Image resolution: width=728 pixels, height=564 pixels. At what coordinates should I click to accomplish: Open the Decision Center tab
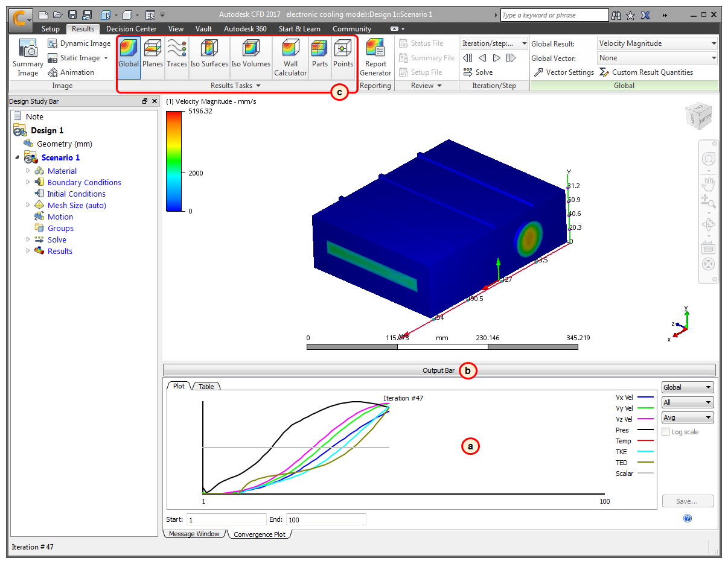(131, 29)
